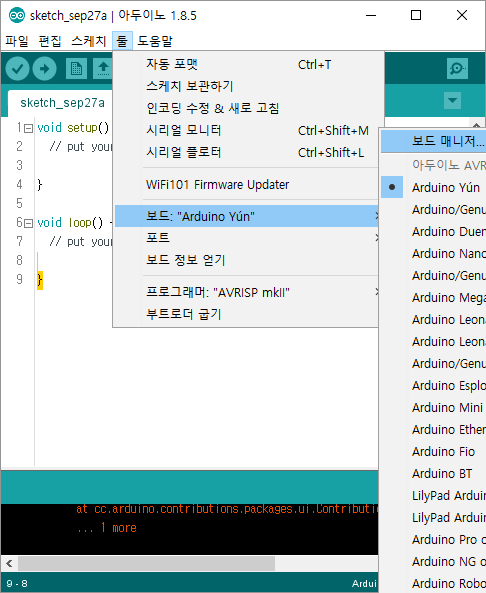The image size is (486, 593).
Task: Open the tab dropdown arrow button
Action: (x=452, y=101)
